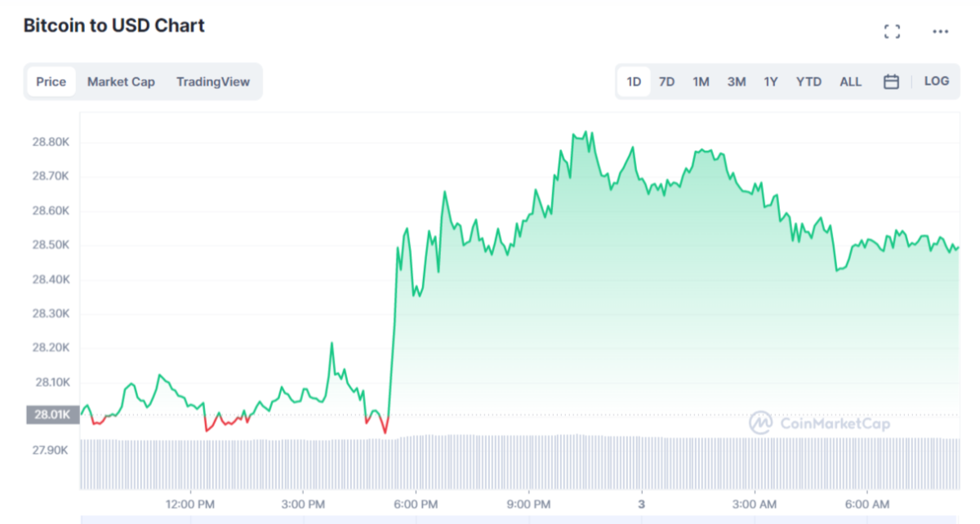Select the 1M time range
This screenshot has height=524, width=980.
(x=701, y=82)
